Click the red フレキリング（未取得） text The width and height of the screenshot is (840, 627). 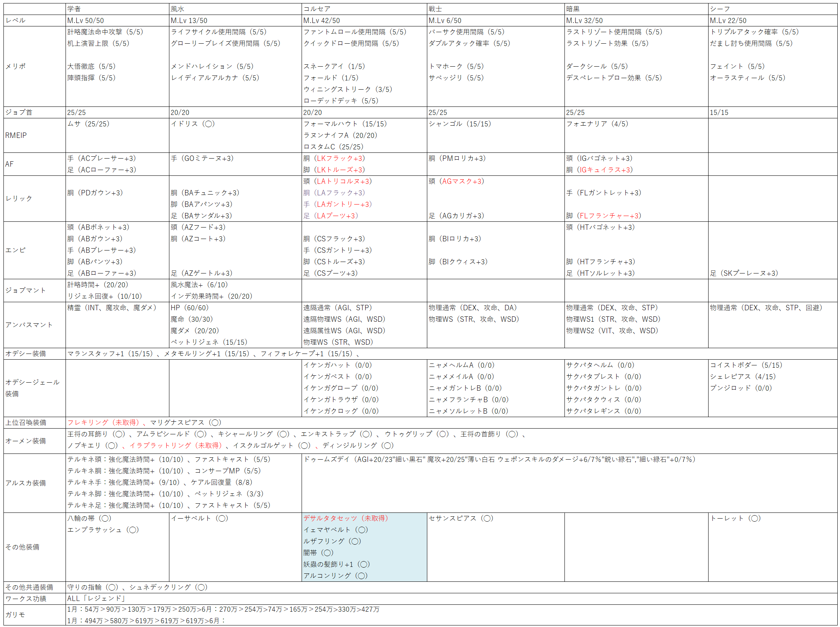coord(103,422)
